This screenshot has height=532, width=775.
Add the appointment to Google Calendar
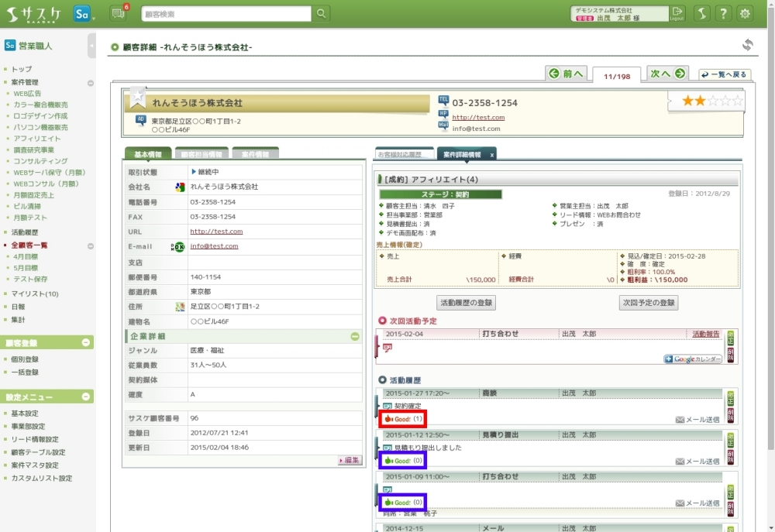pyautogui.click(x=693, y=359)
